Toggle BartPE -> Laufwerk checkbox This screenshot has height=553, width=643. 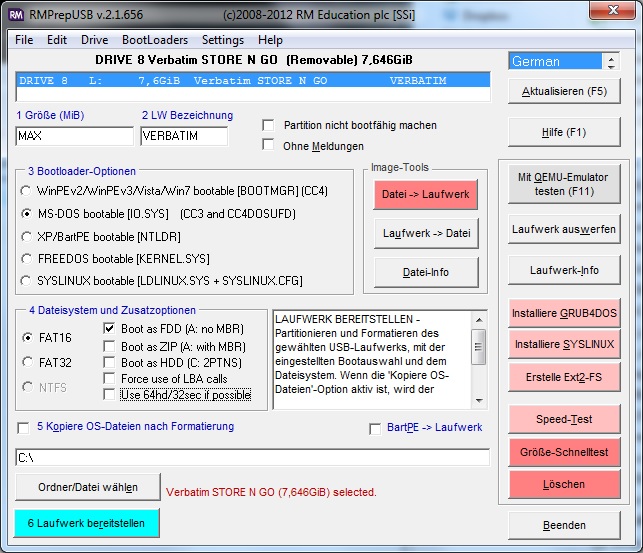point(375,429)
